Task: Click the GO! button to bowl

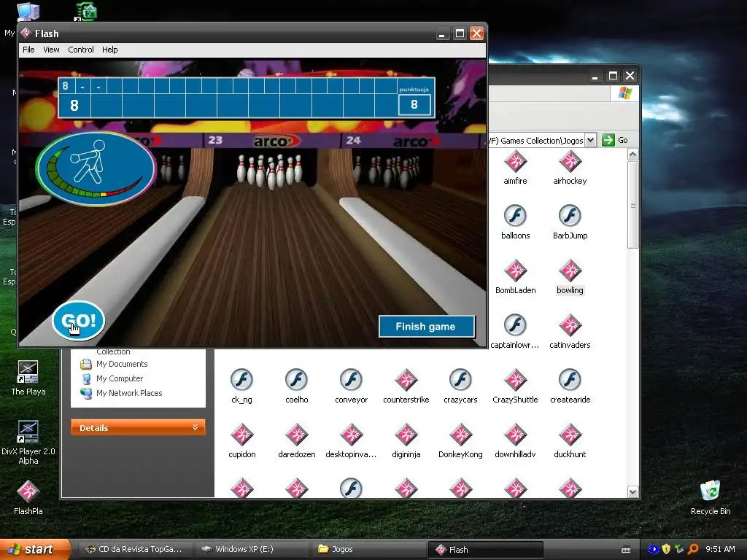Action: tap(78, 321)
